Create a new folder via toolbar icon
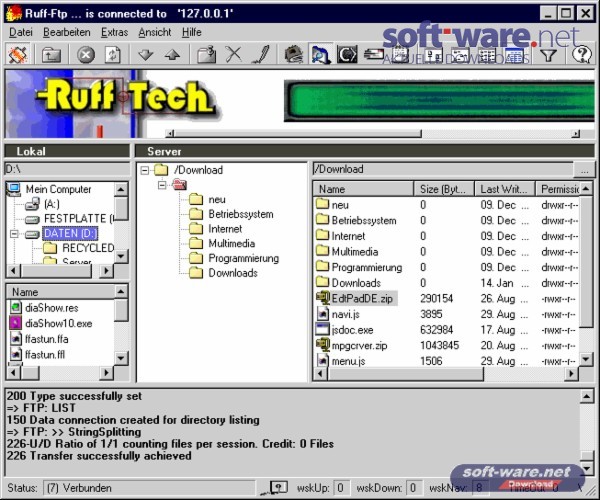600x500 pixels. pos(207,55)
